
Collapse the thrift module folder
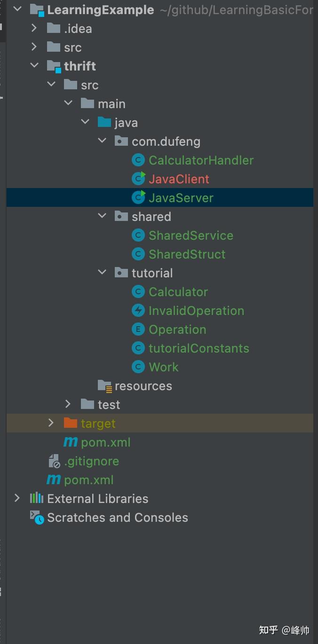pos(34,66)
